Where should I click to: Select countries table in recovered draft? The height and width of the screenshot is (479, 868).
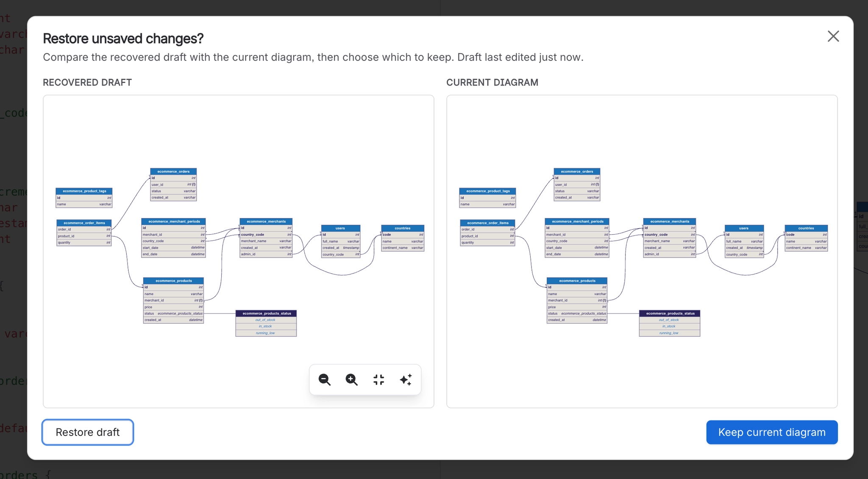[403, 238]
